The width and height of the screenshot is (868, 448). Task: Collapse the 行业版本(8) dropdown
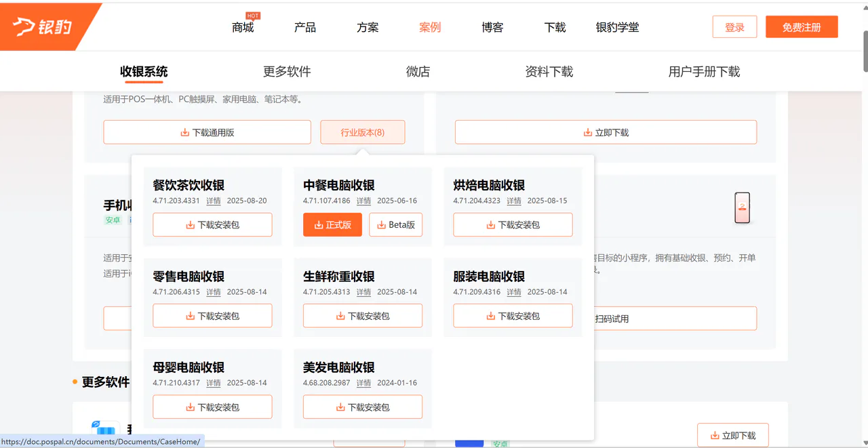pyautogui.click(x=363, y=132)
